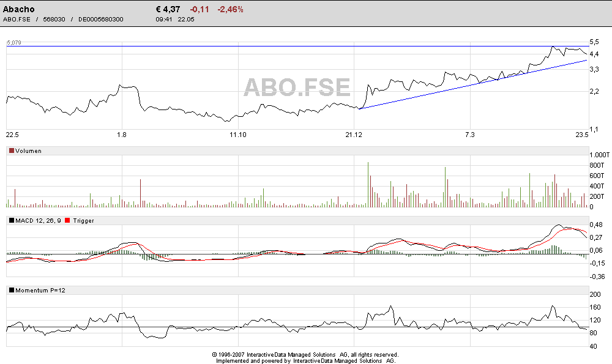Click the 5,079 resistance level label
Screen dimensions: 612x364
point(14,43)
